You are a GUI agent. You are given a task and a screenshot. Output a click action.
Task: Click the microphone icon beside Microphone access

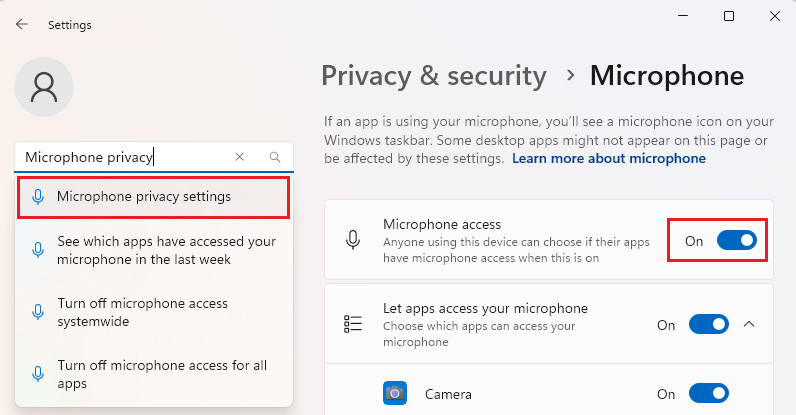[353, 240]
